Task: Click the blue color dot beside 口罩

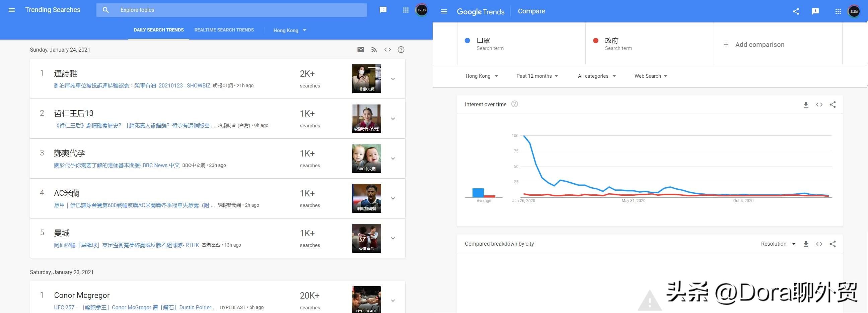Action: tap(467, 41)
